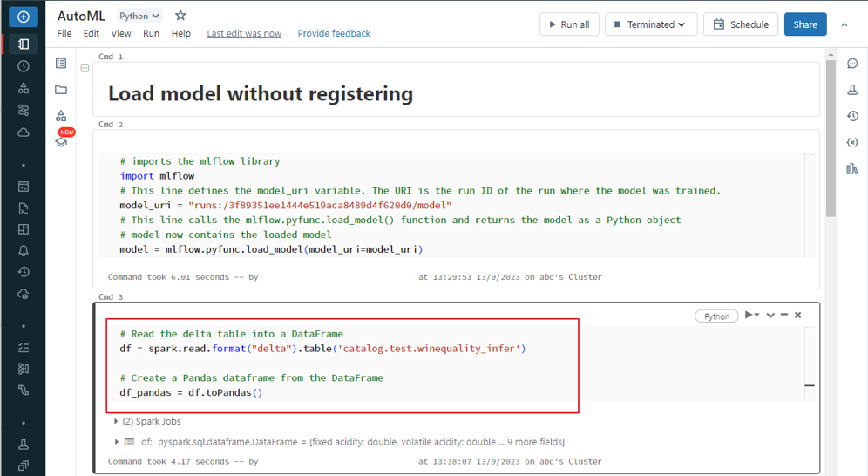This screenshot has height=476, width=868.
Task: Open the Compute cloud icon
Action: coord(24,133)
